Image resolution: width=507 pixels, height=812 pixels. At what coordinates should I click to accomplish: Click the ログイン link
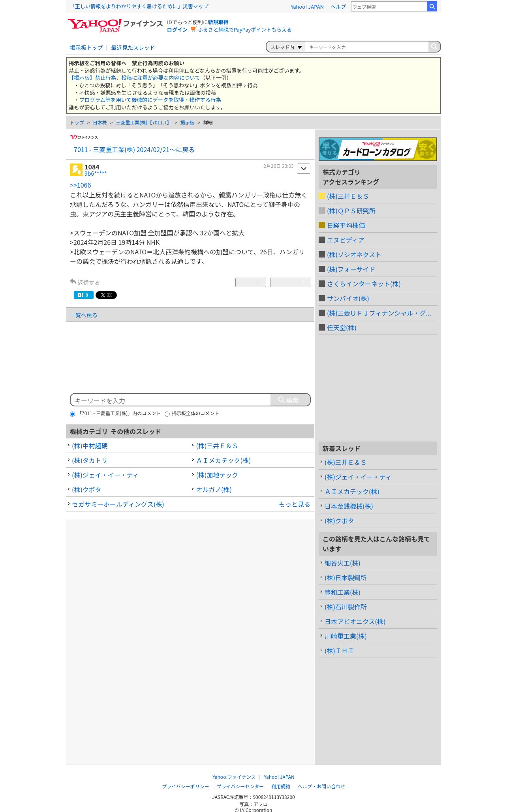point(177,30)
